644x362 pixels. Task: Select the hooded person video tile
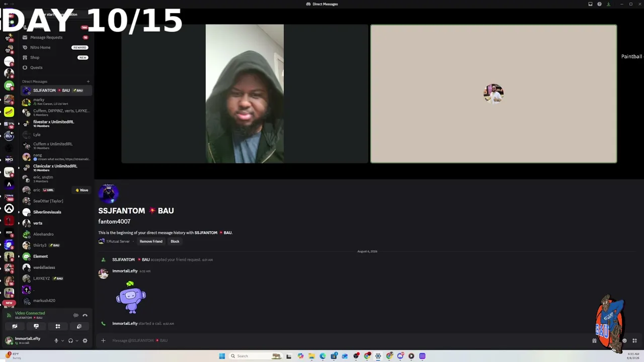coord(245,94)
